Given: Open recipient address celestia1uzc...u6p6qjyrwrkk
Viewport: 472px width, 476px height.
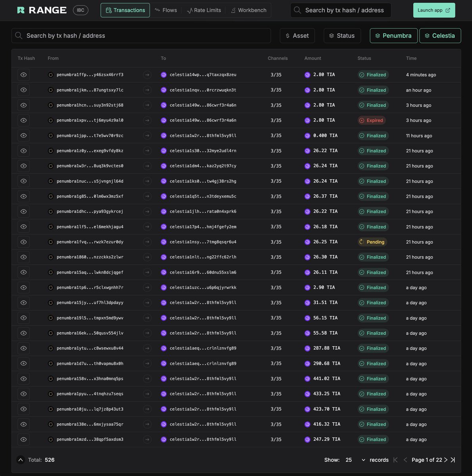Looking at the screenshot, I should point(203,288).
